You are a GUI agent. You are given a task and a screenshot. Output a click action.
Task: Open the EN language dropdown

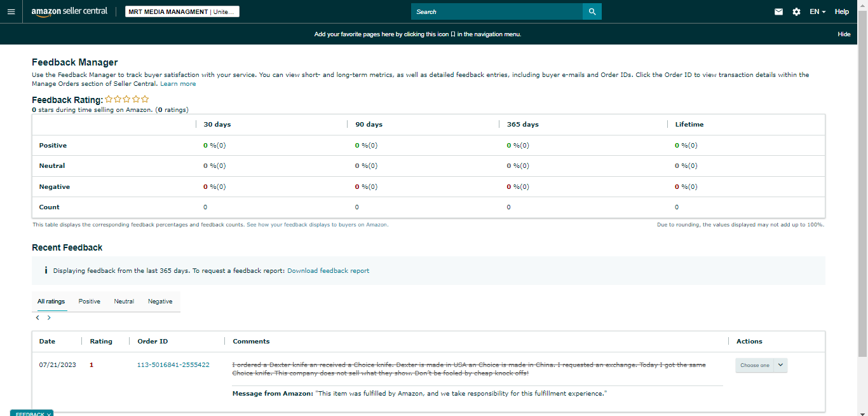coord(817,11)
